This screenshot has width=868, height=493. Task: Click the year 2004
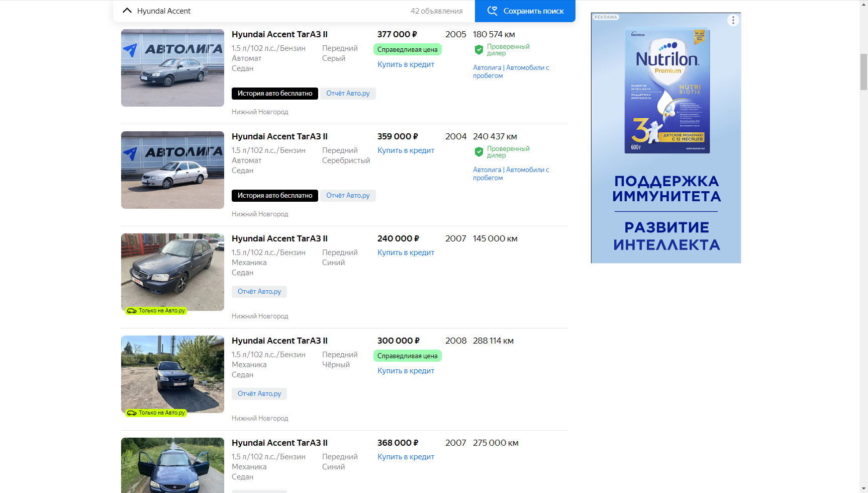point(456,136)
